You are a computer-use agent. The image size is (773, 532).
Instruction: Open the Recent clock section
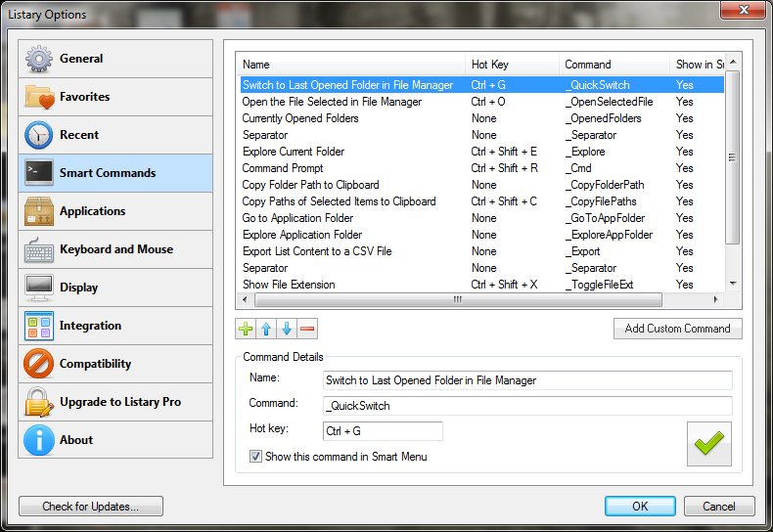[114, 135]
